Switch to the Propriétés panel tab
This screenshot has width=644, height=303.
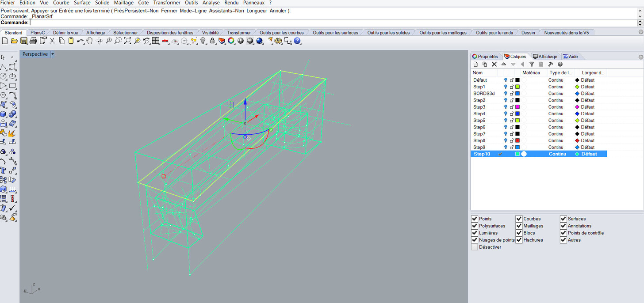[x=485, y=57]
